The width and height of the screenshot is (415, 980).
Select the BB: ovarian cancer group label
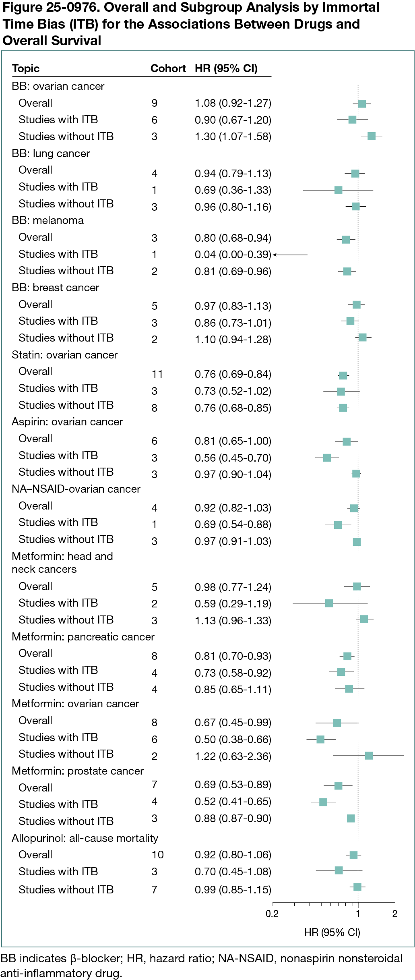[58, 86]
